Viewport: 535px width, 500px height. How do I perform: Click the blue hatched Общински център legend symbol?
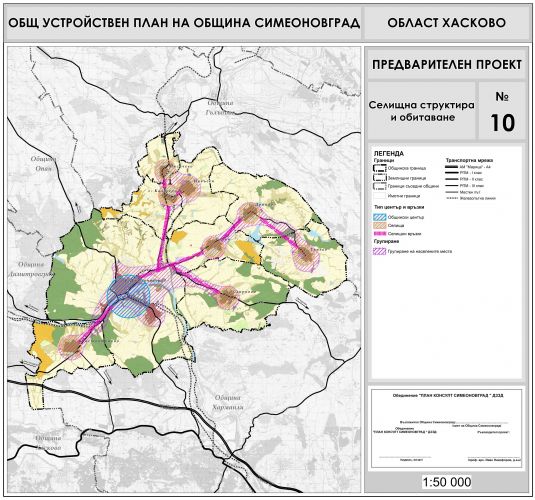380,217
